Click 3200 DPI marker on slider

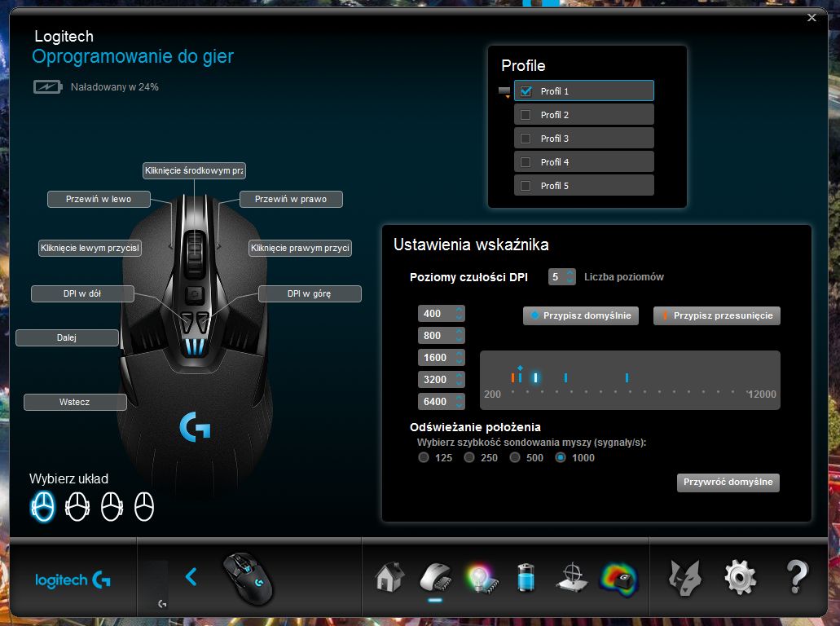(565, 378)
